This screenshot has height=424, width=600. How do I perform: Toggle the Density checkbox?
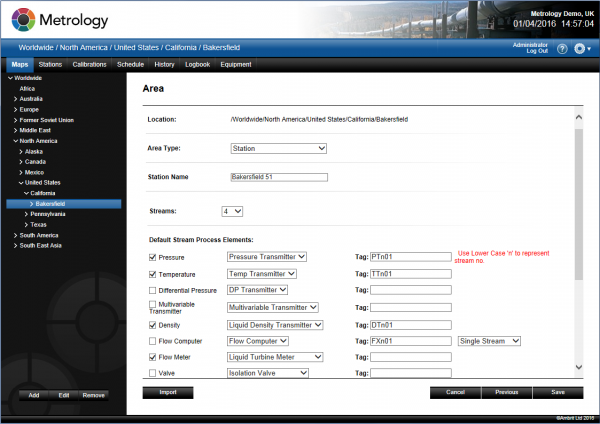(x=152, y=325)
